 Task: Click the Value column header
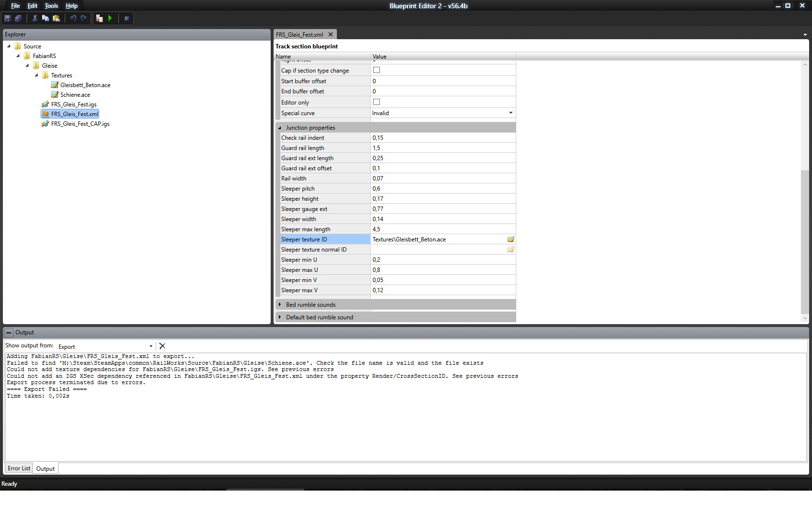443,57
